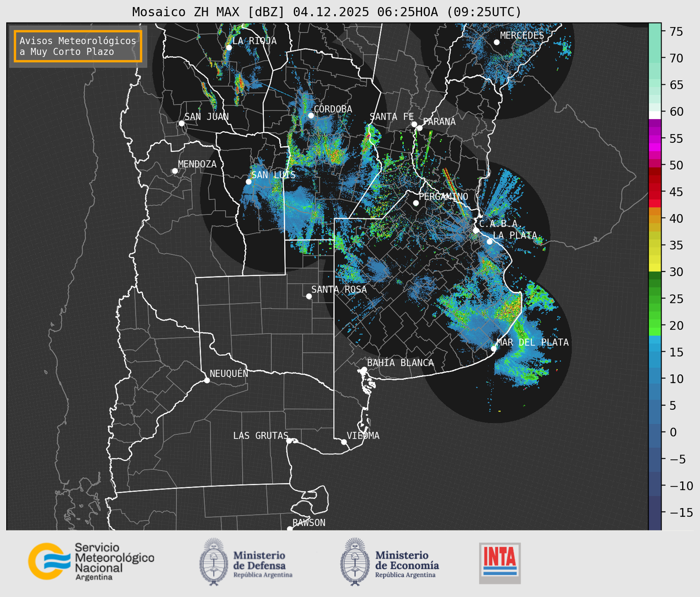Screen dimensions: 700x597
Task: Click the SANTA ROSA city marker dot
Action: pyautogui.click(x=309, y=296)
